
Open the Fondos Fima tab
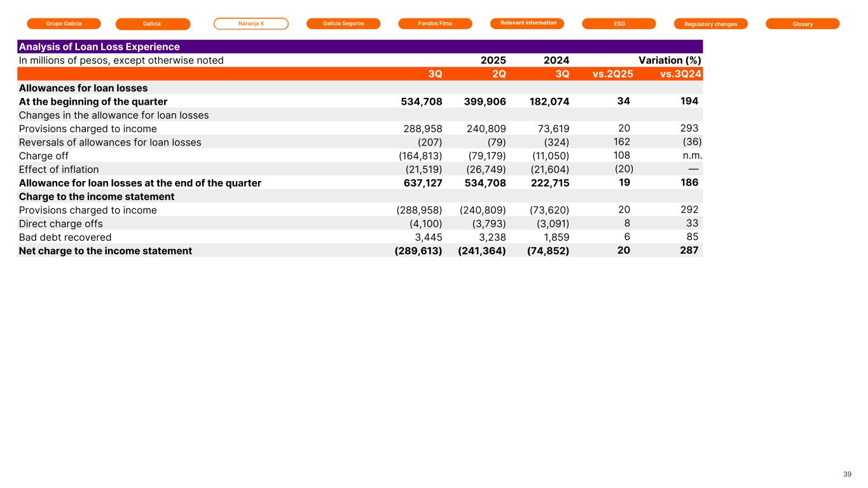click(435, 24)
